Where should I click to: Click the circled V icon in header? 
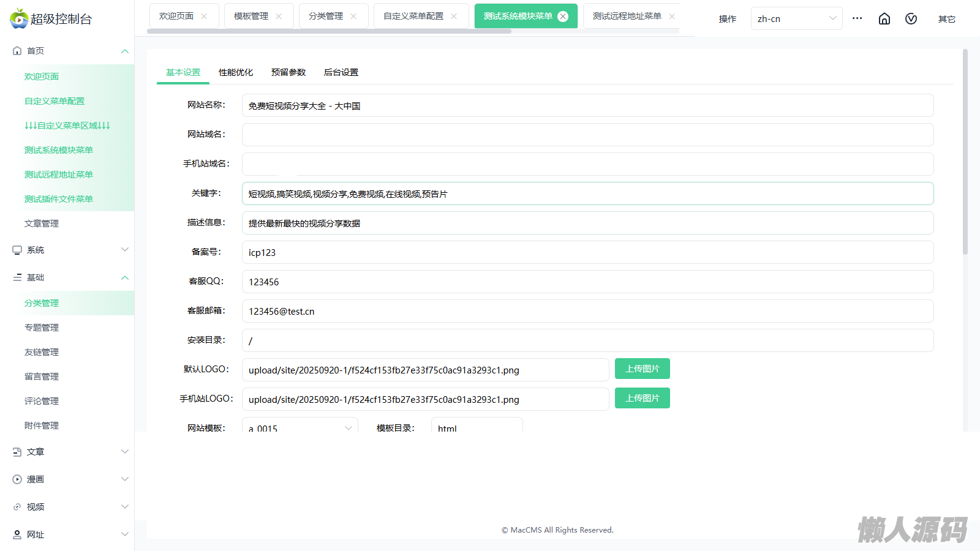click(911, 19)
